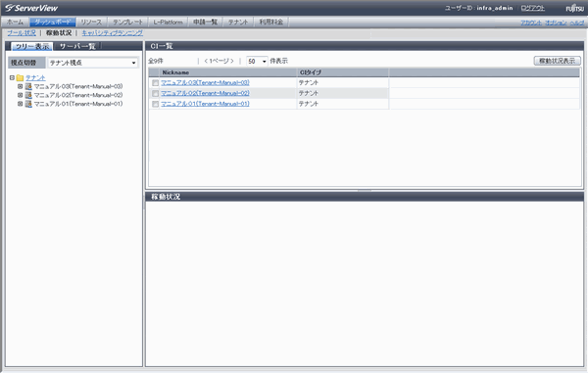Collapse the root テナント tree node

[12, 78]
